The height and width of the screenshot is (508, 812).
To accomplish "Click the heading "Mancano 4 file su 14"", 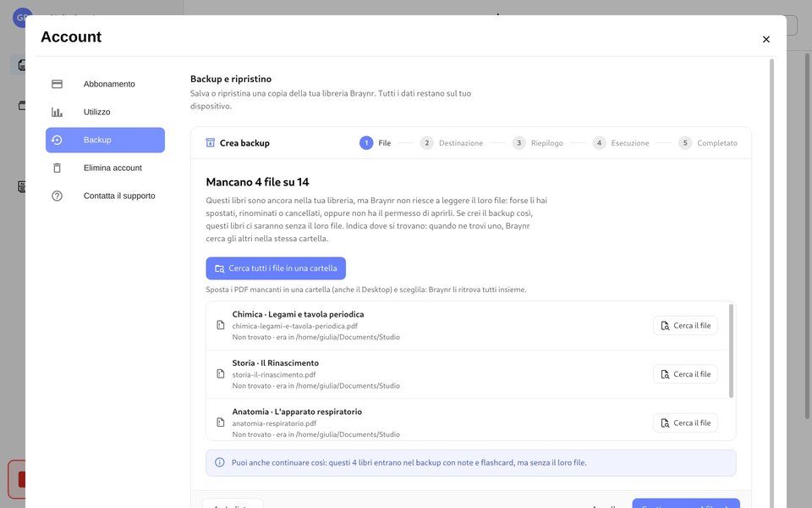I will tap(257, 182).
